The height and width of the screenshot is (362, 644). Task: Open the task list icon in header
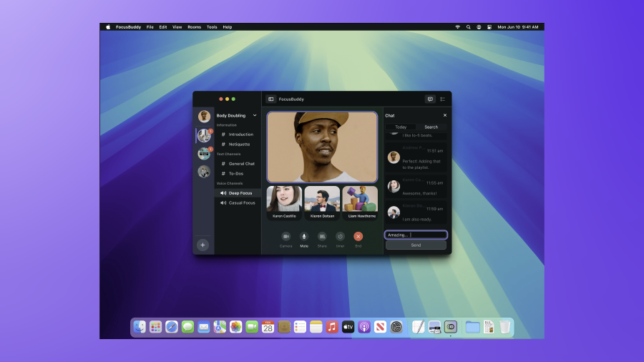click(442, 99)
